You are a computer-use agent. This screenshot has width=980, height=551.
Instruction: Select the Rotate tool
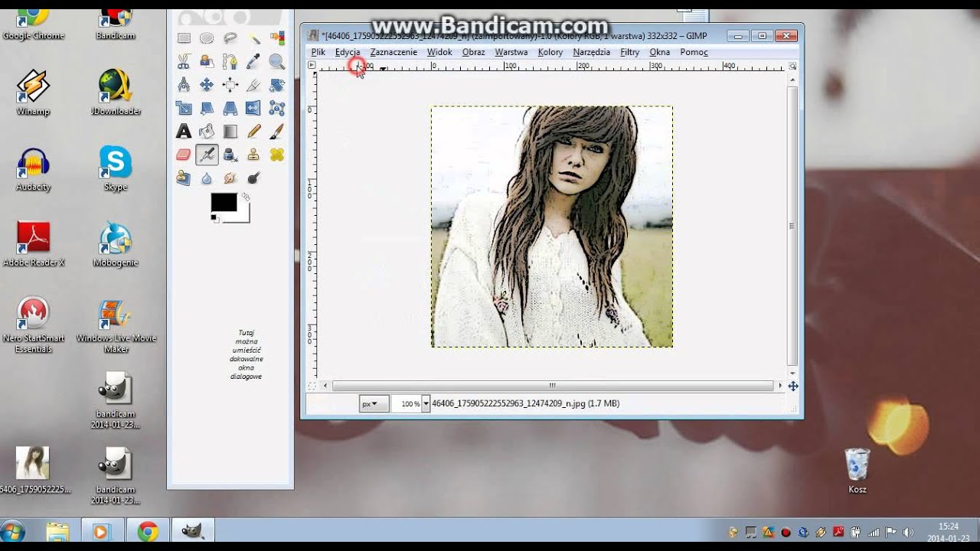[277, 85]
